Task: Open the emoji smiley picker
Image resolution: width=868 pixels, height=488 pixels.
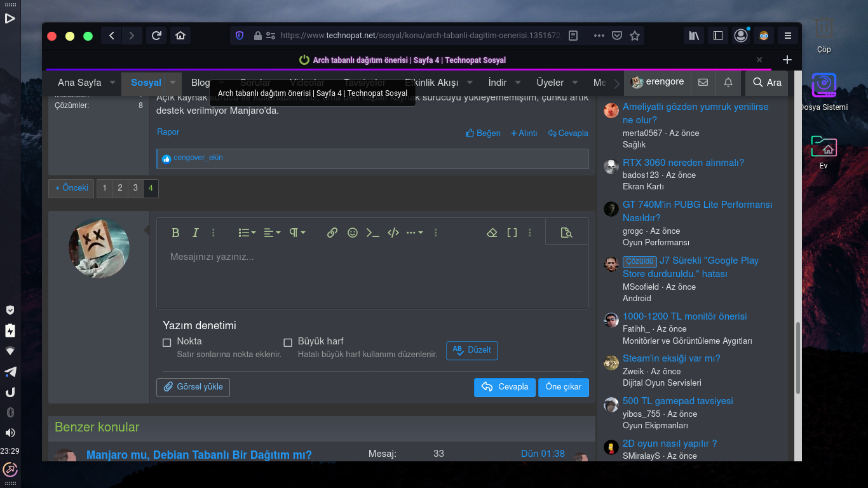Action: point(353,233)
